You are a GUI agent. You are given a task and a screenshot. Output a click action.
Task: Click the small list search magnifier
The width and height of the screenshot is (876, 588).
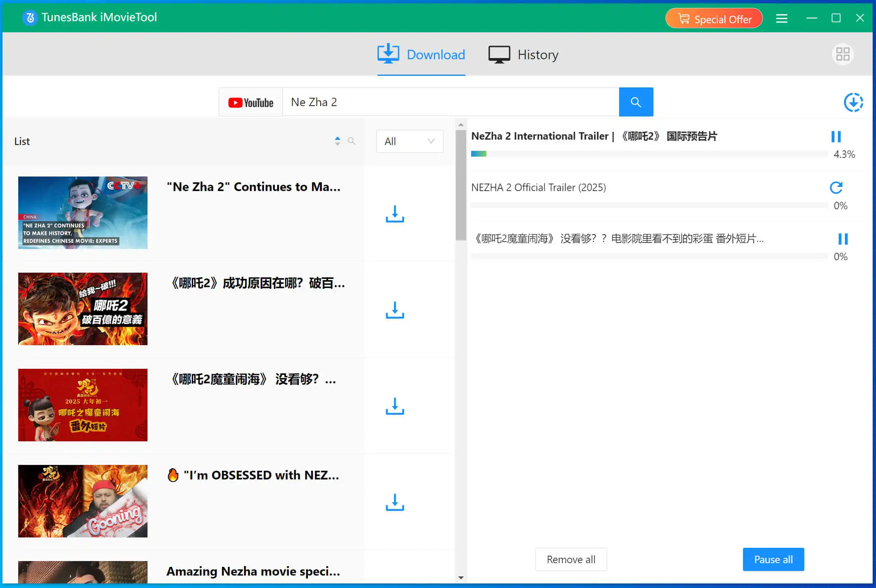351,141
